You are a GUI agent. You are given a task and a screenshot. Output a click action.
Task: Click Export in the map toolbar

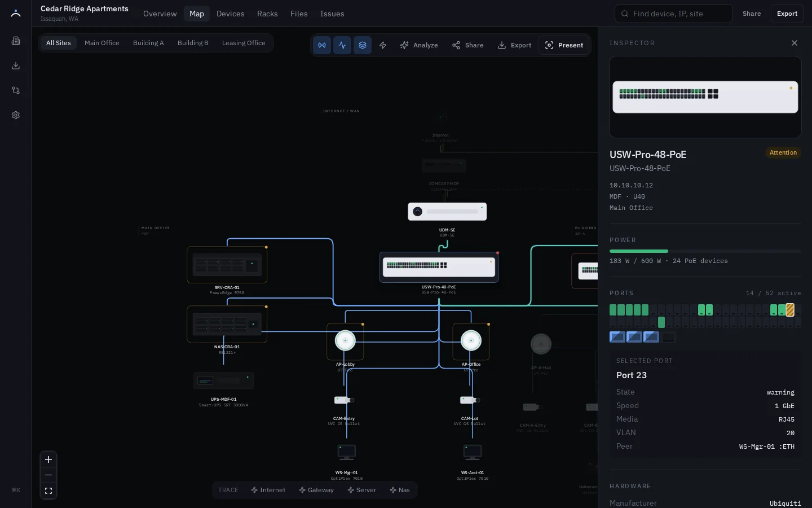pyautogui.click(x=514, y=45)
